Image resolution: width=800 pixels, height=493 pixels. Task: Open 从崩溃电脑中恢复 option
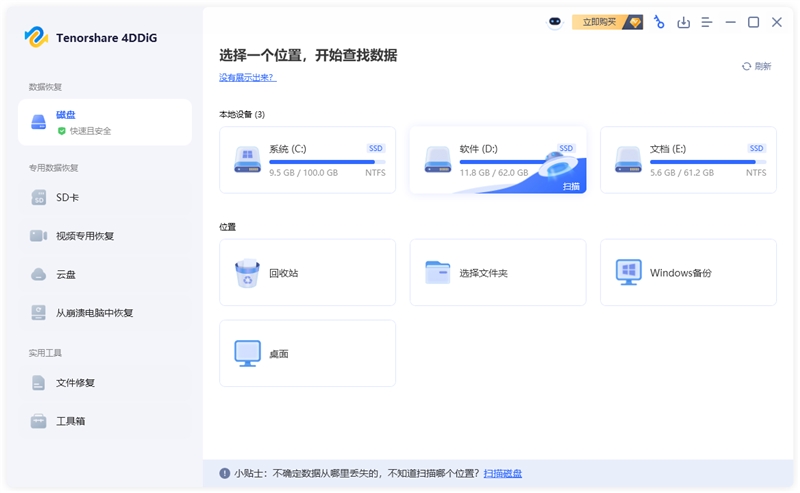(x=105, y=313)
